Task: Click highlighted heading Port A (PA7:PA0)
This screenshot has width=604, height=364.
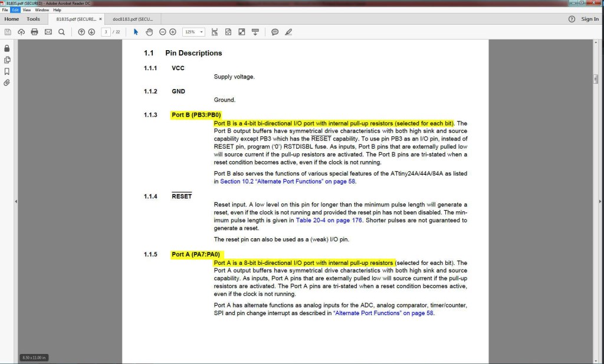Action: click(196, 254)
